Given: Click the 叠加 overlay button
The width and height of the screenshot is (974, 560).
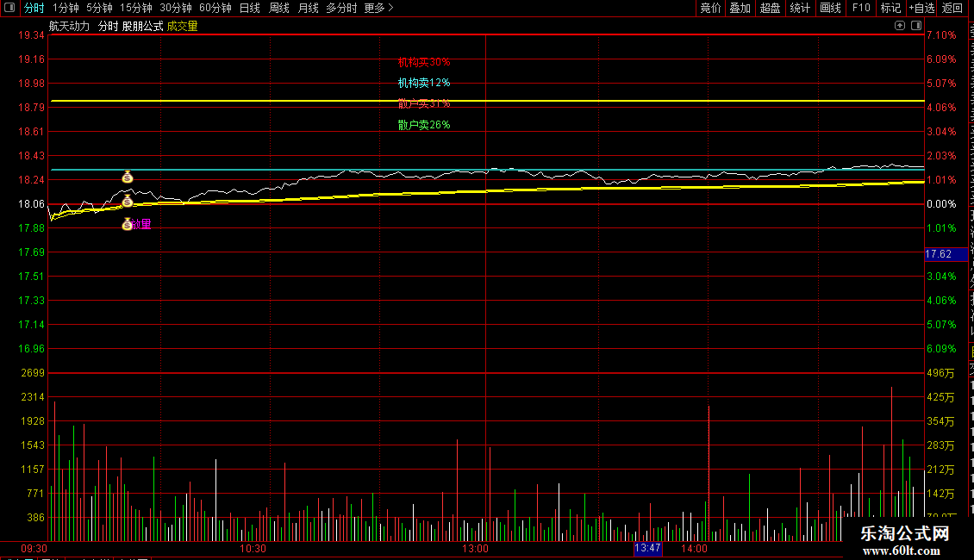Looking at the screenshot, I should [740, 8].
